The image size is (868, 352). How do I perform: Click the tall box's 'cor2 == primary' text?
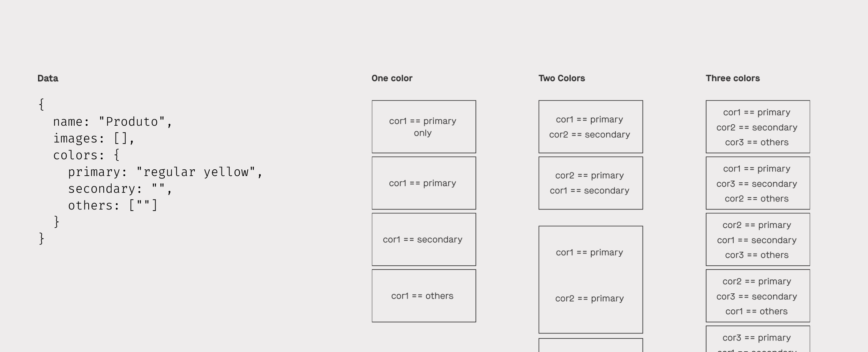(589, 298)
